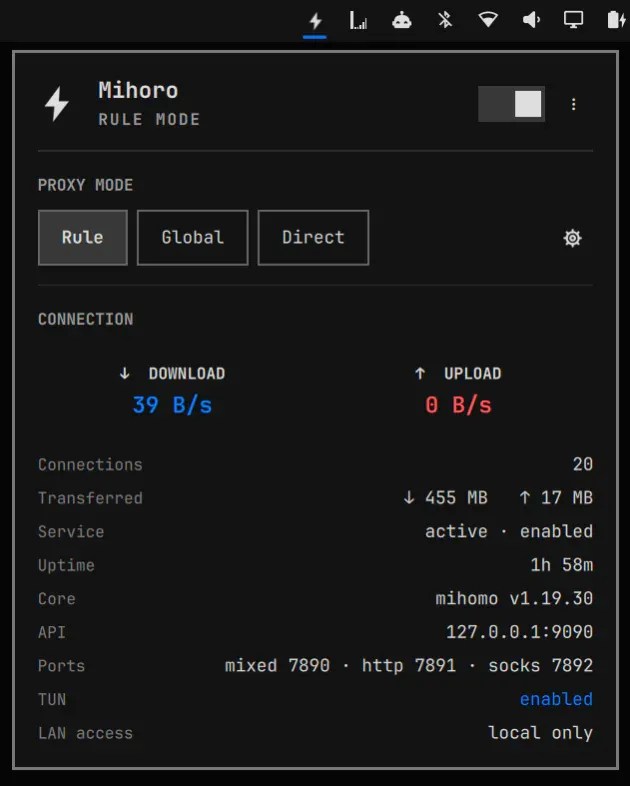Click the upload arrow icon
Image resolution: width=630 pixels, height=786 pixels.
point(420,373)
